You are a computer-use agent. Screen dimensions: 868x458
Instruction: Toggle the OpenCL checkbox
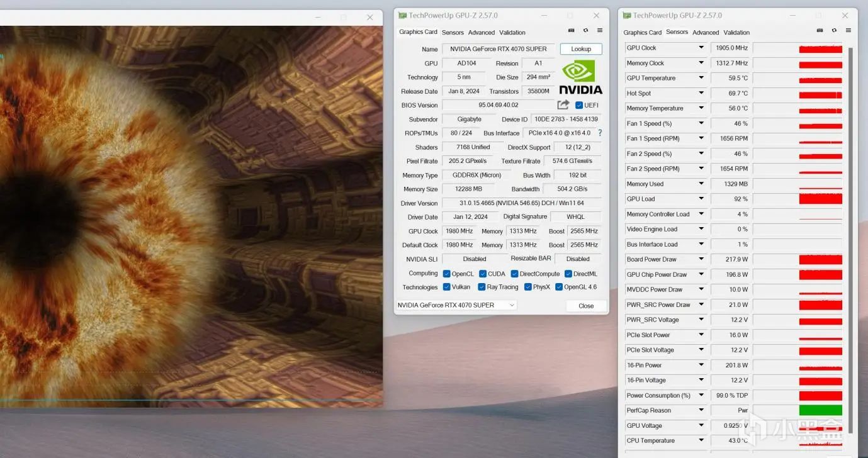[446, 274]
